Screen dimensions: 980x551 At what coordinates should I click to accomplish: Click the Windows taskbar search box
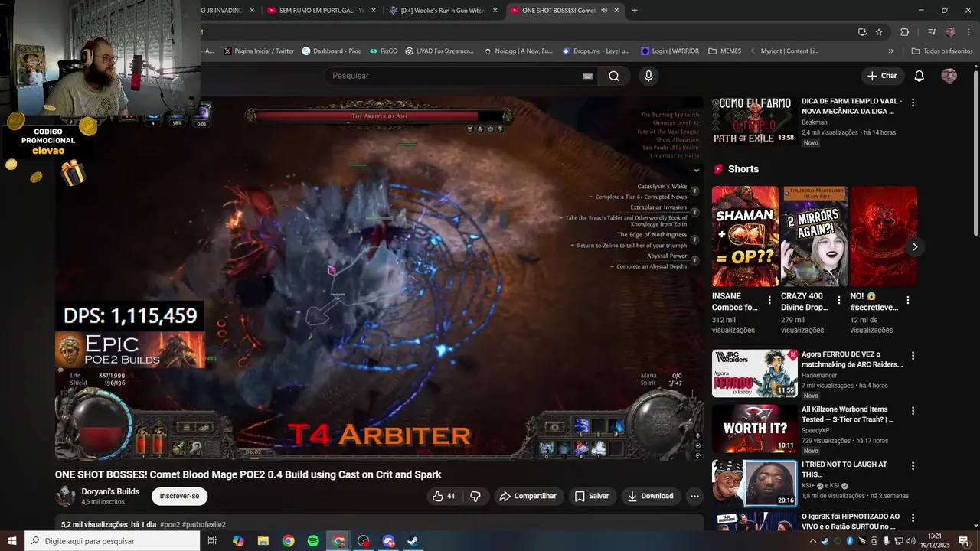tap(112, 541)
